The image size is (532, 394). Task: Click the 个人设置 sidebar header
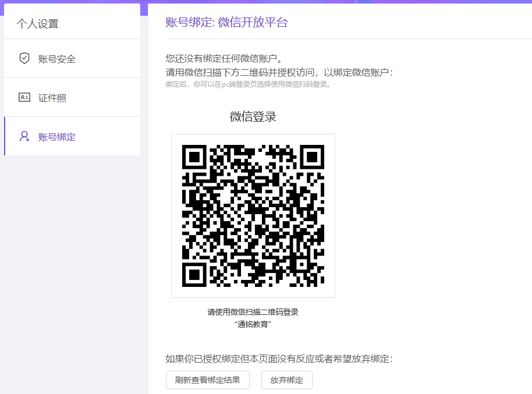click(x=38, y=24)
